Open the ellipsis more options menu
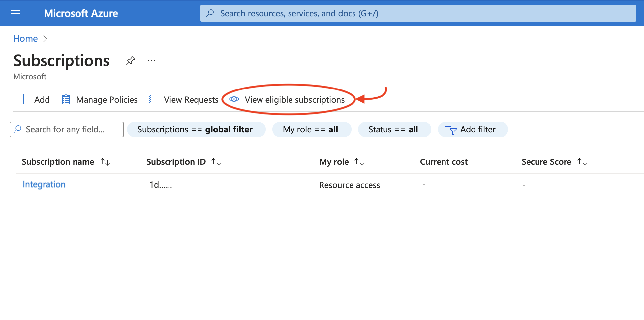 152,61
